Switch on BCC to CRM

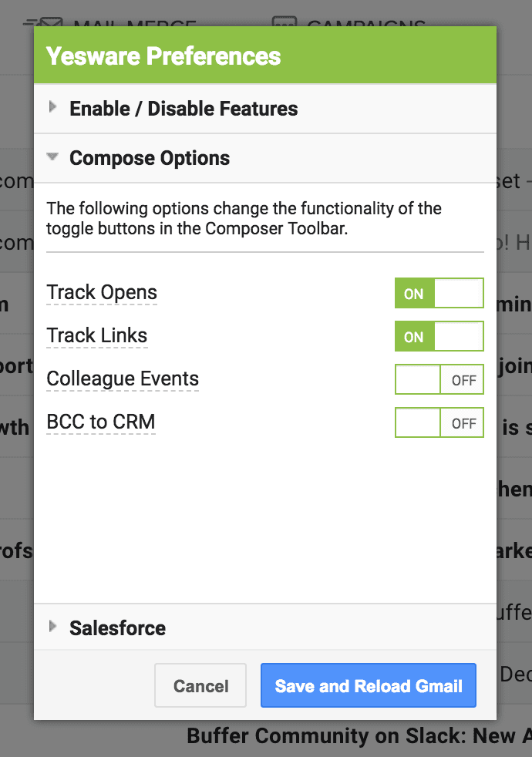(439, 422)
